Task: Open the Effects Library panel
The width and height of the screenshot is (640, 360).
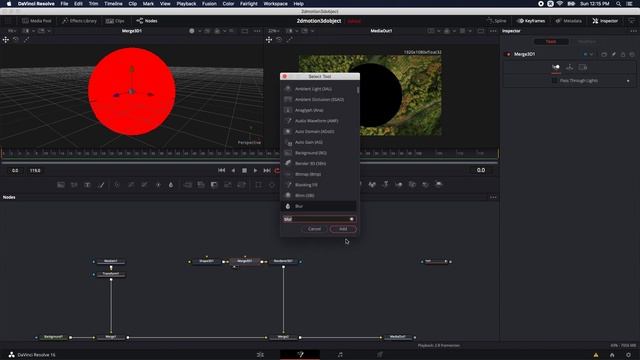Action: pos(79,21)
